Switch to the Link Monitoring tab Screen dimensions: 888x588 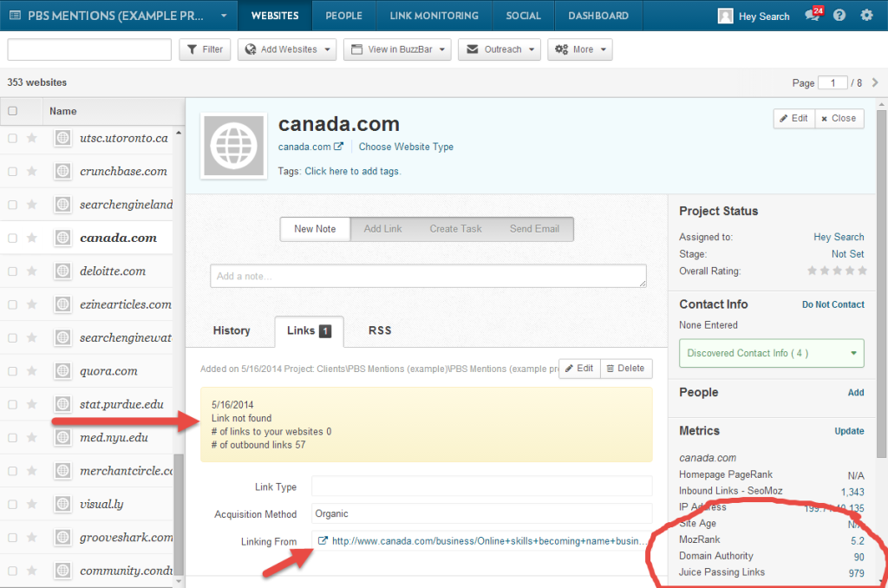click(434, 16)
